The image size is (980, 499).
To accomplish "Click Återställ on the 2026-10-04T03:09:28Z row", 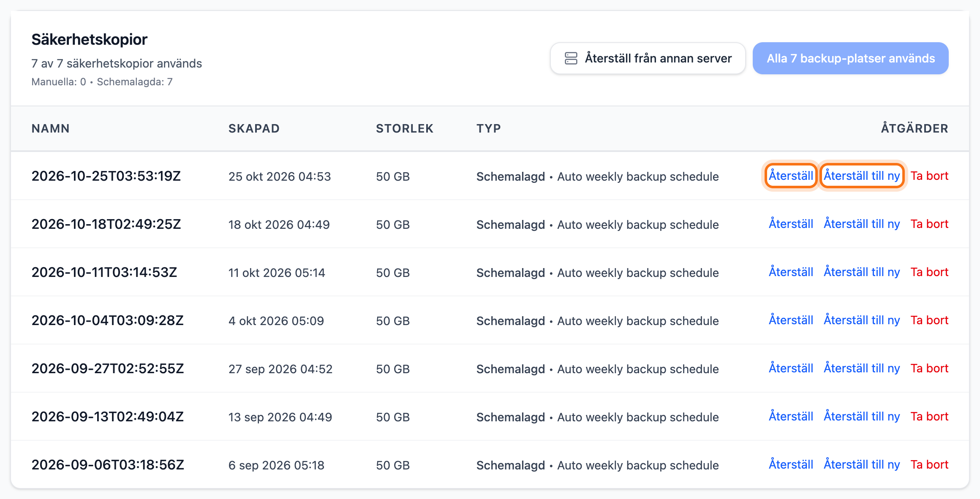I will [x=791, y=320].
